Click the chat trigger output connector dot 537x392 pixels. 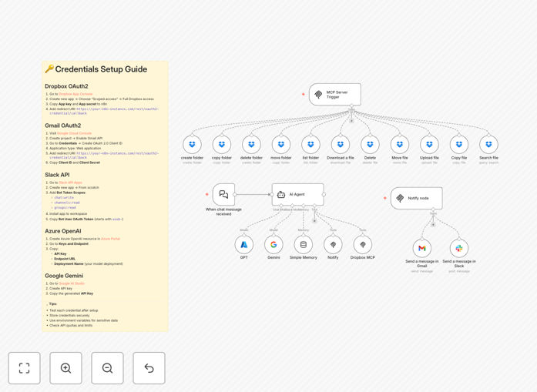coord(235,194)
